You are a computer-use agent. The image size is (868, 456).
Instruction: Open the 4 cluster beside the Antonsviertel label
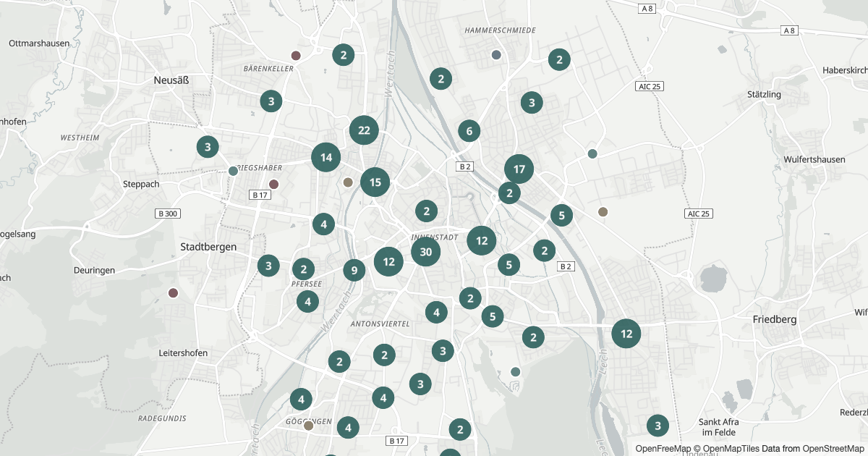click(436, 312)
